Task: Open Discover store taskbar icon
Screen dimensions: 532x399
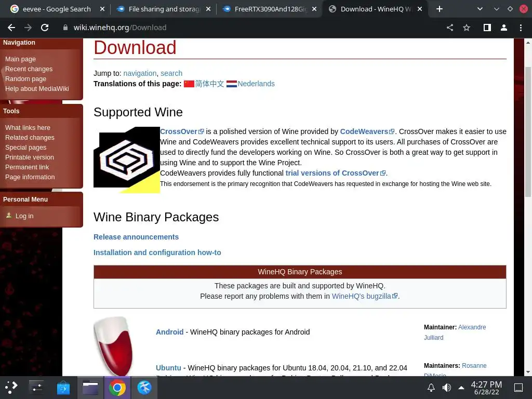Action: click(63, 388)
